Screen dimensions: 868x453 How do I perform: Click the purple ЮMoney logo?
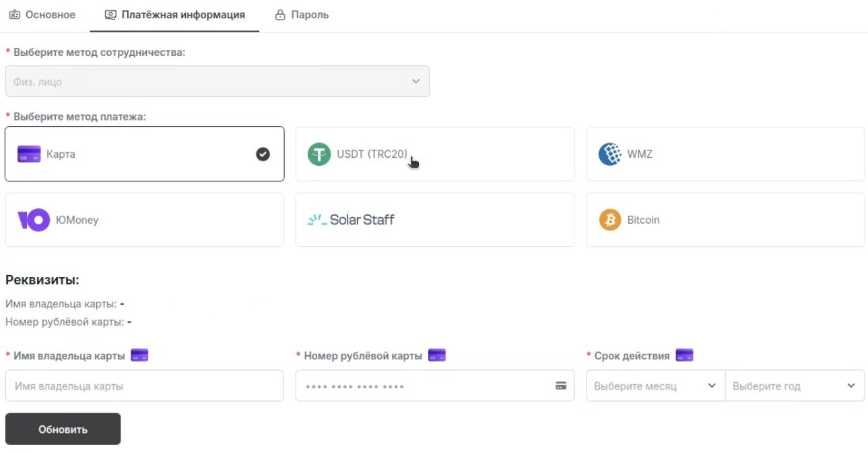point(34,220)
